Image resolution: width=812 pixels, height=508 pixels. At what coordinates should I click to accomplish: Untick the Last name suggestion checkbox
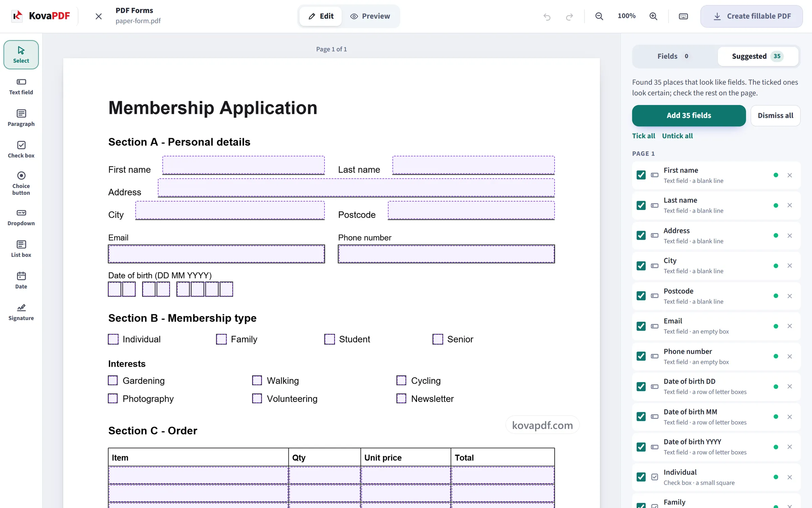(x=641, y=205)
